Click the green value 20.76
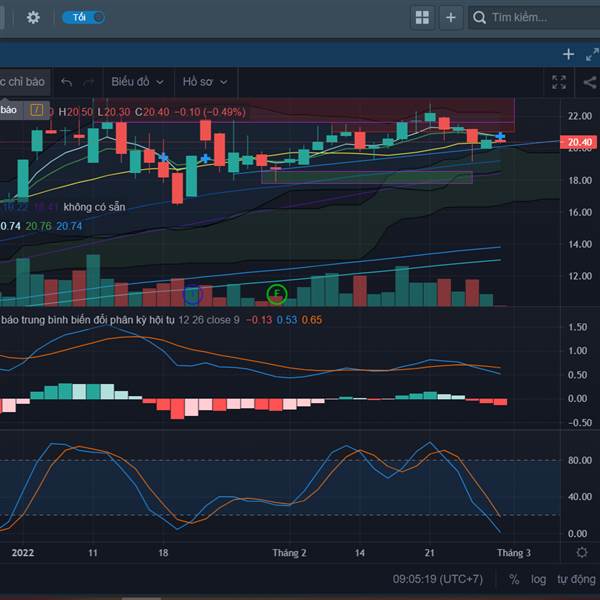Image resolution: width=600 pixels, height=600 pixels. (x=38, y=226)
